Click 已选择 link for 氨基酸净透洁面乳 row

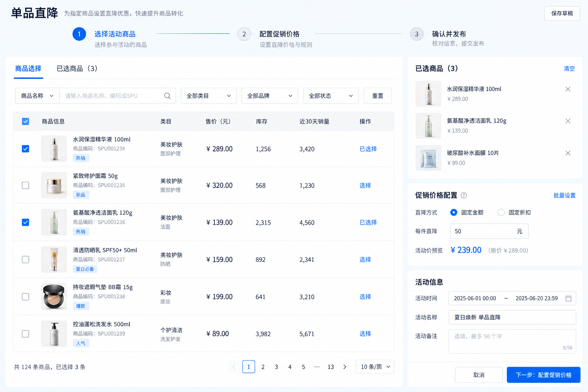click(368, 222)
